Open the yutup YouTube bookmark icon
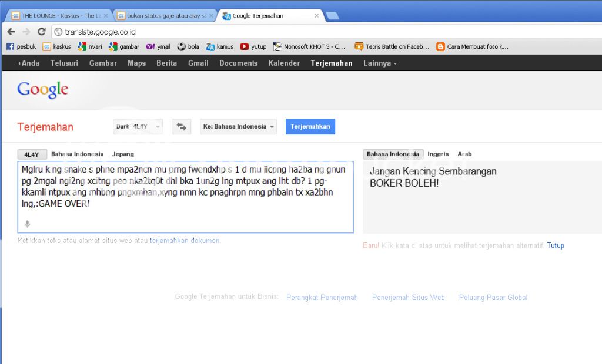The height and width of the screenshot is (364, 602). click(244, 47)
